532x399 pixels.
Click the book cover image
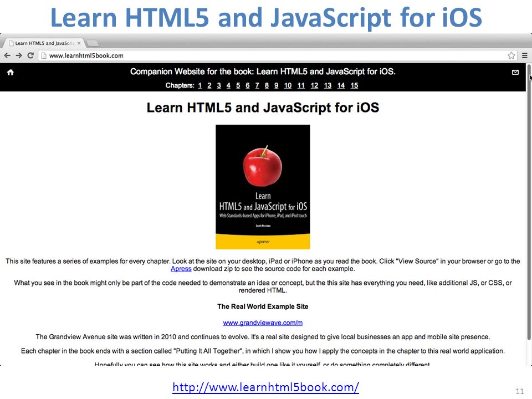tap(263, 187)
